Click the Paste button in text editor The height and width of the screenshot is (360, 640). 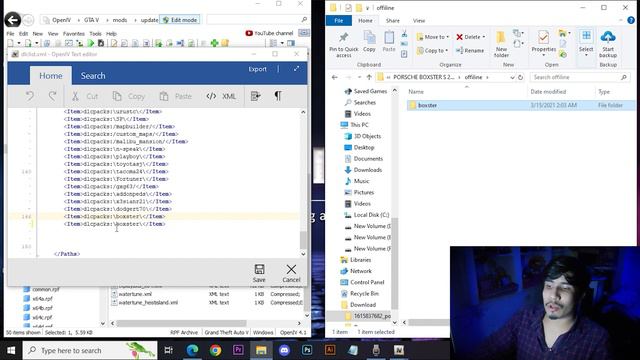(176, 96)
